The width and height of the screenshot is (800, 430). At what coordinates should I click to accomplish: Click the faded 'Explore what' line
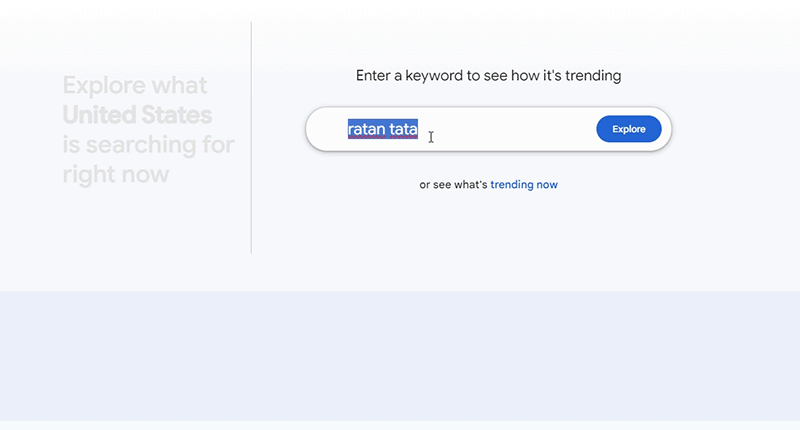click(135, 85)
